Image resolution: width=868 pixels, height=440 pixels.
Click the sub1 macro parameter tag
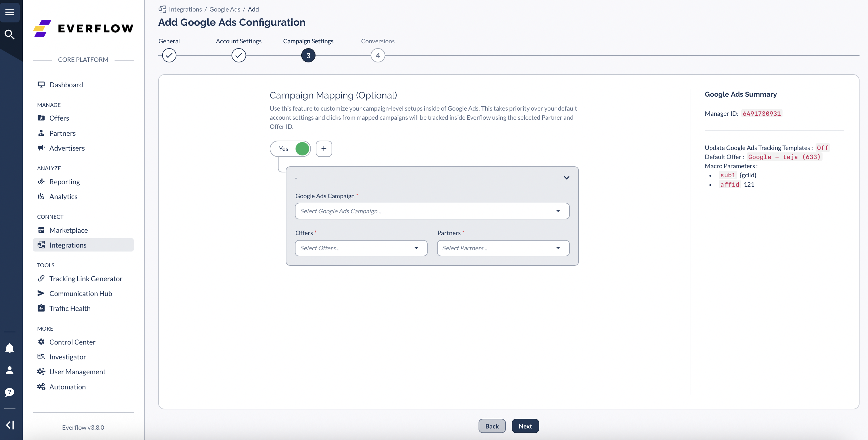click(x=728, y=175)
